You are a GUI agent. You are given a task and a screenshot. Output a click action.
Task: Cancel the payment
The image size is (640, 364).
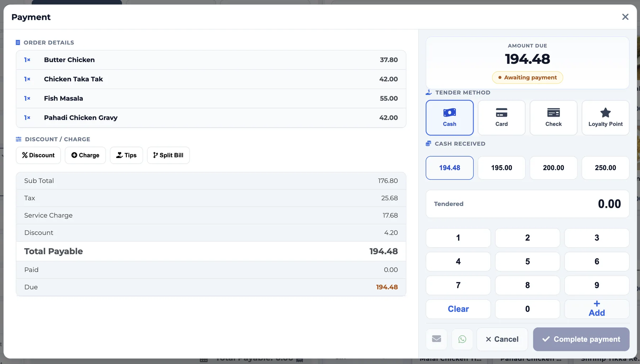(502, 339)
